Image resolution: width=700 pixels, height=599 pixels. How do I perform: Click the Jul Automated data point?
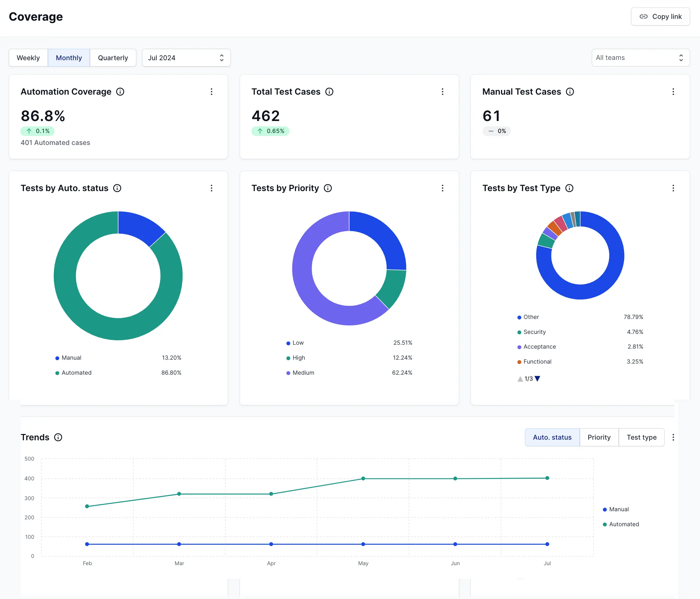click(x=547, y=478)
